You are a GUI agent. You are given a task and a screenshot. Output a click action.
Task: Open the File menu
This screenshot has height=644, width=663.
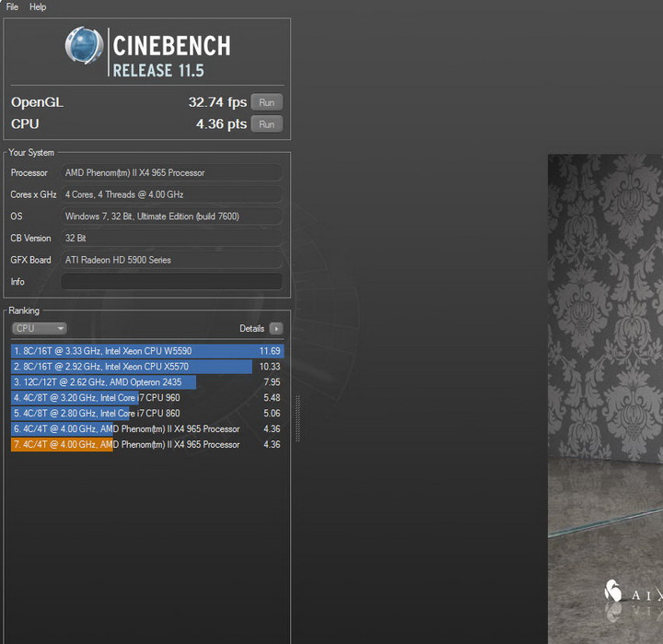pos(12,6)
